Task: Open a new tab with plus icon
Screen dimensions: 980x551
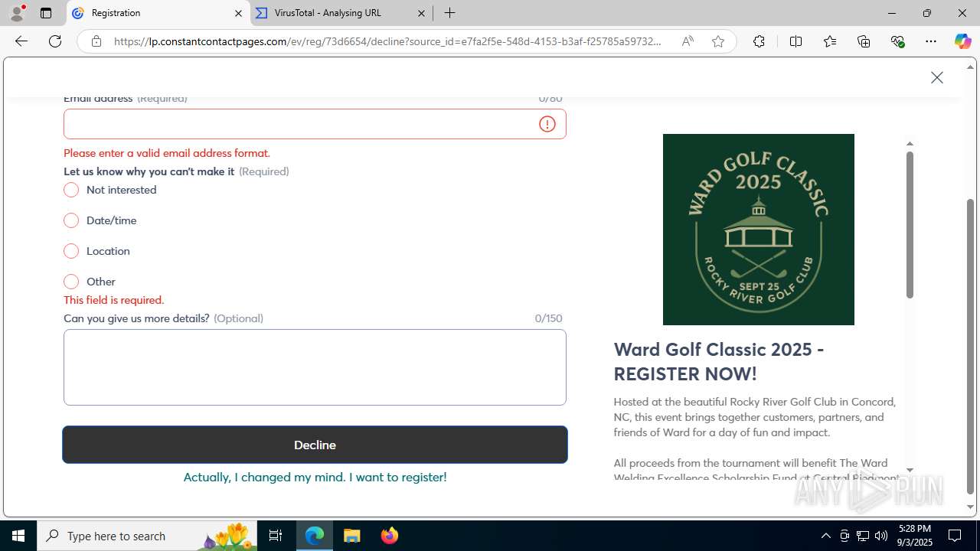Action: [450, 13]
